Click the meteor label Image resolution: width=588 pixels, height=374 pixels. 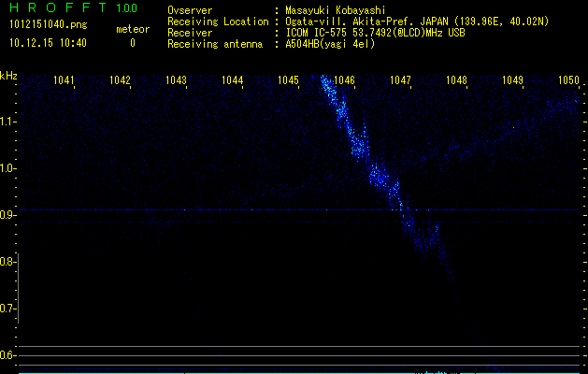tap(133, 29)
